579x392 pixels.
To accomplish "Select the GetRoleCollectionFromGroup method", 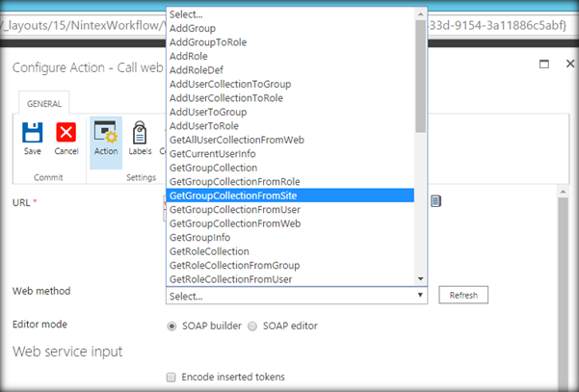I will point(290,266).
